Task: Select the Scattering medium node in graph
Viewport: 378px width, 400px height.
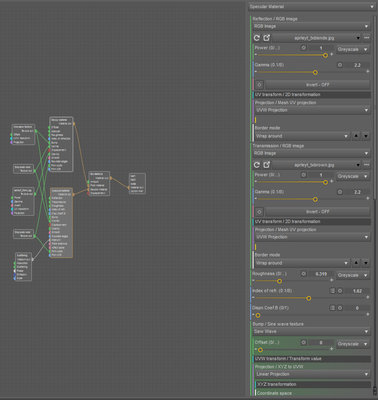Action: click(23, 266)
